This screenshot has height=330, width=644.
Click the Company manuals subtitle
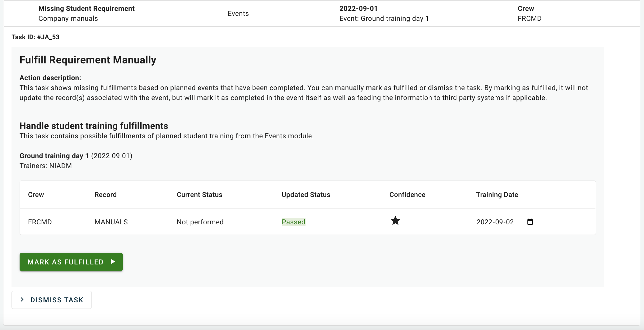68,18
